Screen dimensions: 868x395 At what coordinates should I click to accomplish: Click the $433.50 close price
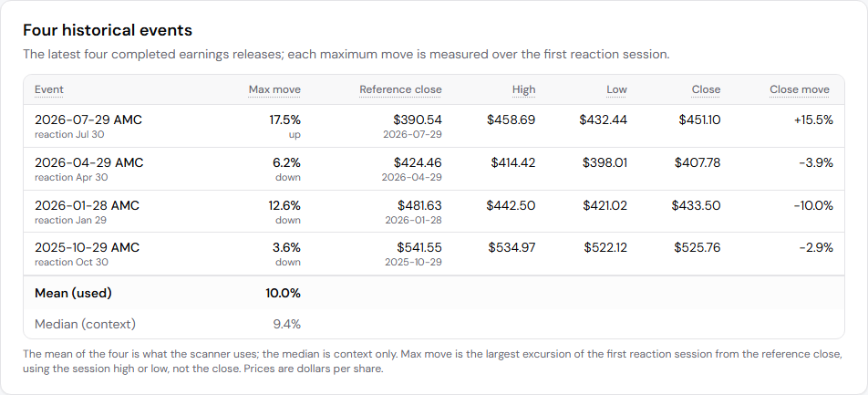(x=697, y=205)
